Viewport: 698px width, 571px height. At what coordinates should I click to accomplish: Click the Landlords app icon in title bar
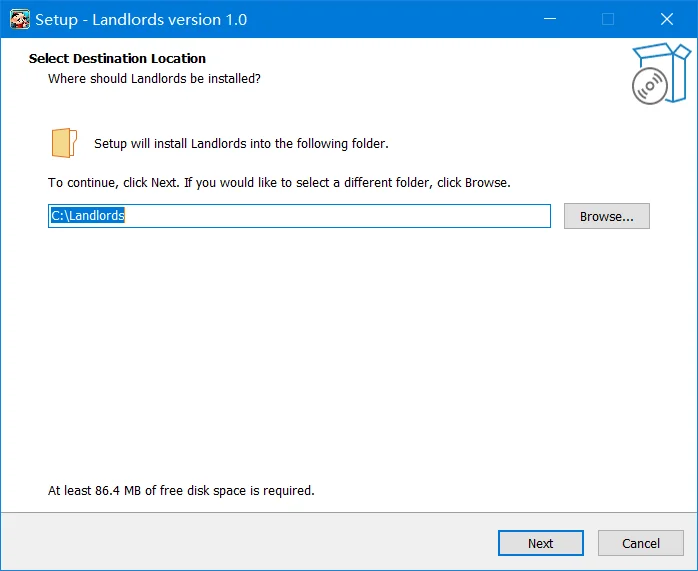pyautogui.click(x=20, y=19)
